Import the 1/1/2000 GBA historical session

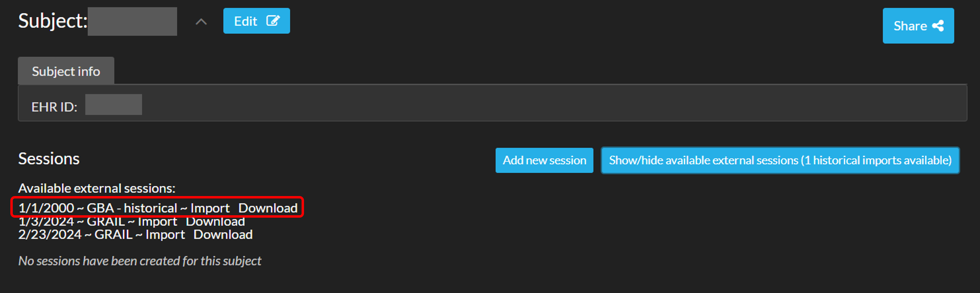click(x=210, y=208)
